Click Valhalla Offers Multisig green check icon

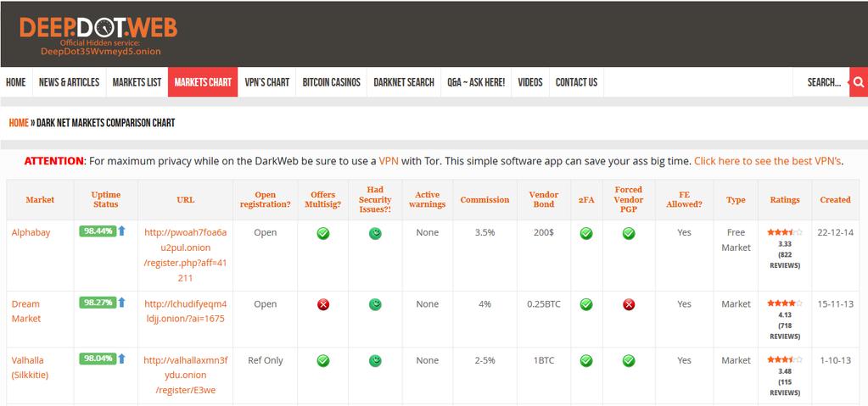pyautogui.click(x=323, y=360)
